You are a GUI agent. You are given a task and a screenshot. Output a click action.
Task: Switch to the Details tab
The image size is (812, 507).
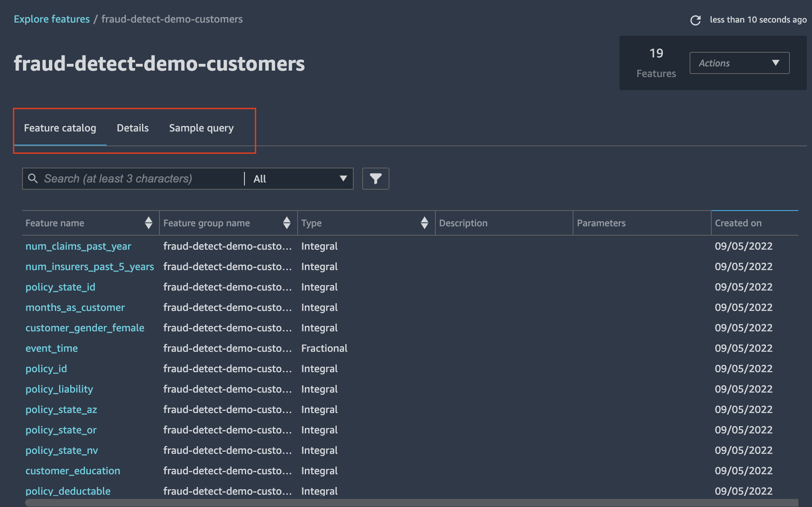[x=133, y=128]
